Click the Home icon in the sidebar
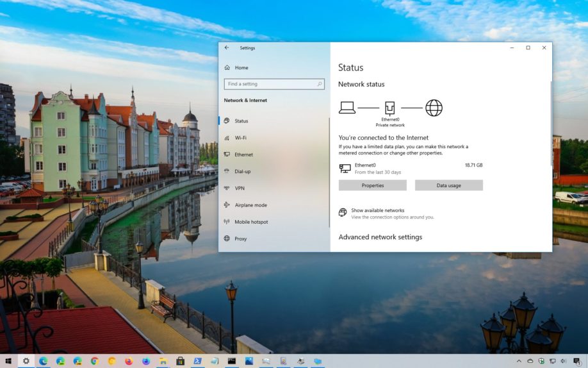This screenshot has height=368, width=588. pyautogui.click(x=227, y=67)
